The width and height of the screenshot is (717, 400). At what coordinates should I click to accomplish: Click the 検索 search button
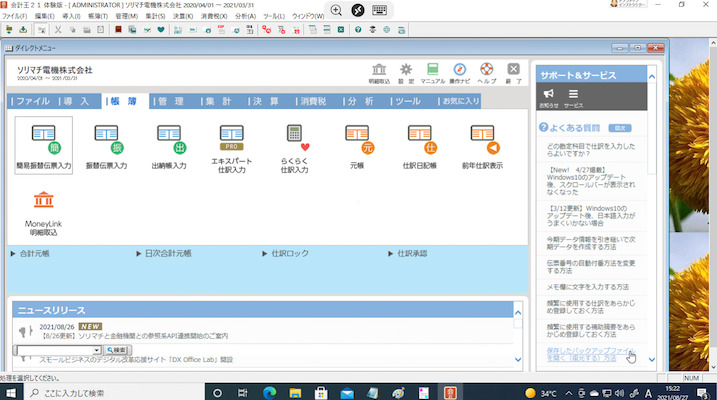click(117, 350)
